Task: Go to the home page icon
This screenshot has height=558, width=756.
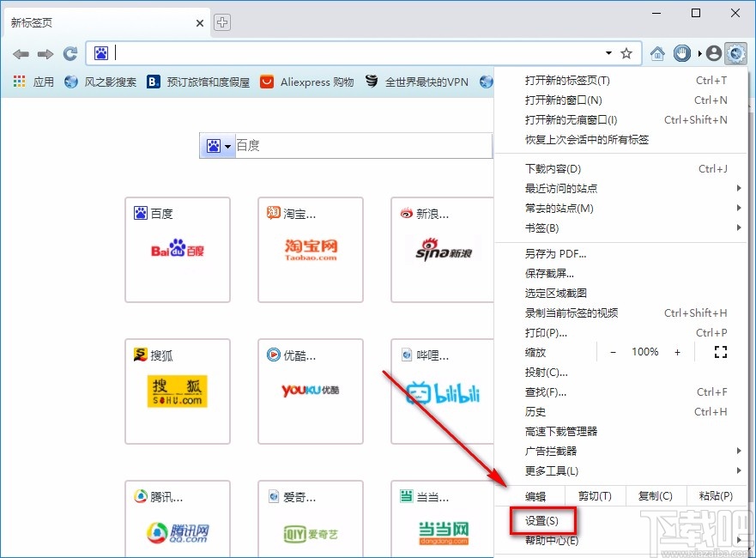Action: tap(657, 53)
